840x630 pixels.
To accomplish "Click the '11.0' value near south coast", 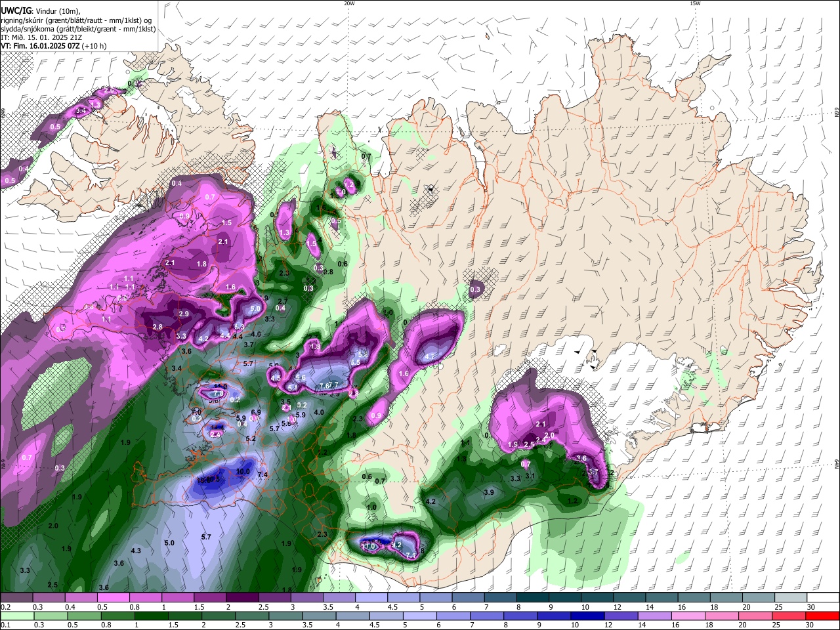I will tap(369, 546).
